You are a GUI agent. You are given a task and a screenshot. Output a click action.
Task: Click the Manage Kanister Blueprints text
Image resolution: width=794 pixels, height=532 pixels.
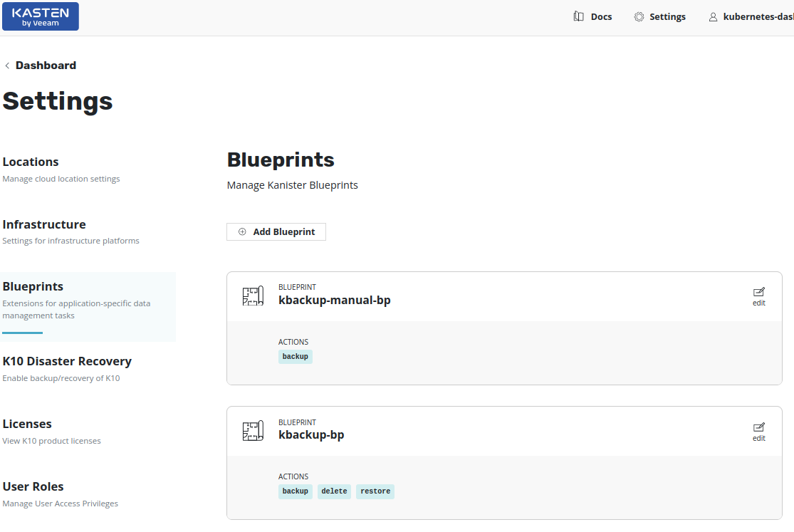(292, 185)
